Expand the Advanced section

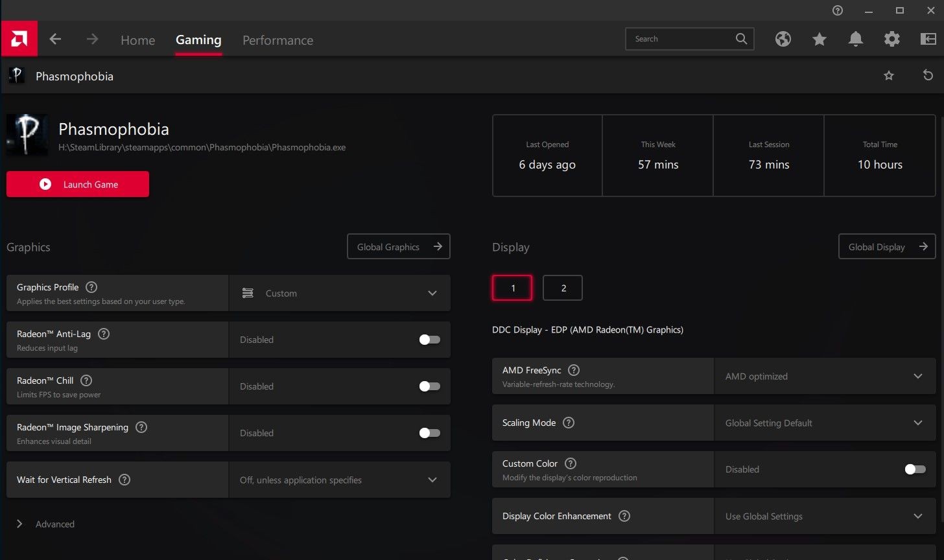click(x=45, y=524)
